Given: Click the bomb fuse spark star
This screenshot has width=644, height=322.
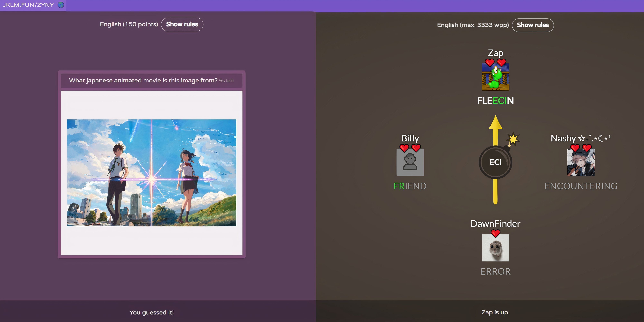Looking at the screenshot, I should tap(513, 138).
